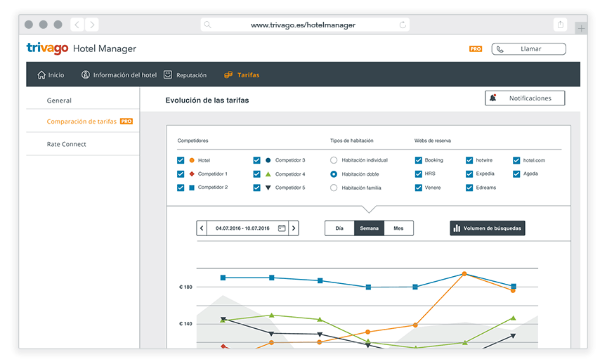
Task: Click the Notificaciones button
Action: (x=525, y=98)
